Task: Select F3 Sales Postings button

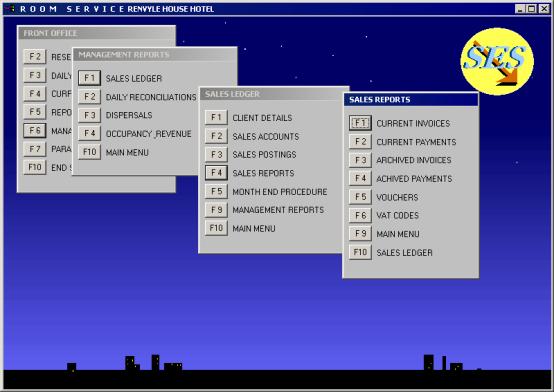Action: [216, 154]
